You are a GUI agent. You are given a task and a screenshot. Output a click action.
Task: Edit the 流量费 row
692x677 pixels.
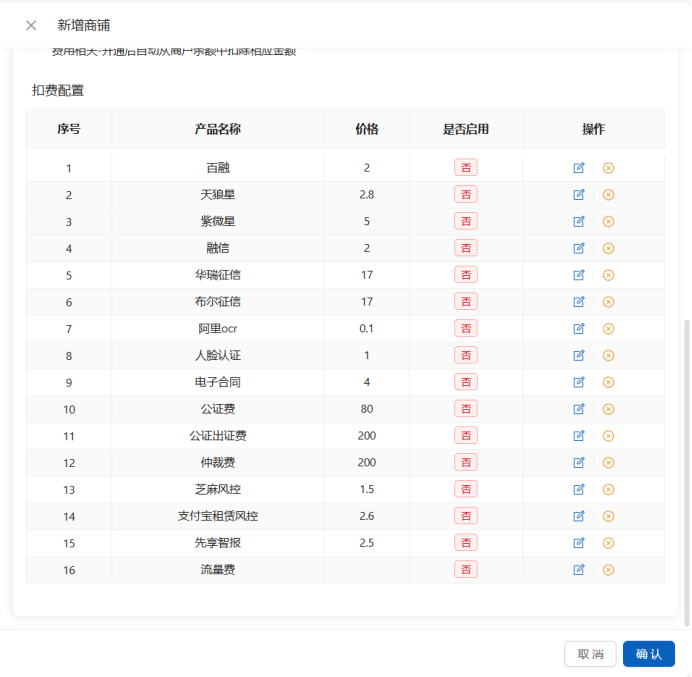[x=579, y=570]
